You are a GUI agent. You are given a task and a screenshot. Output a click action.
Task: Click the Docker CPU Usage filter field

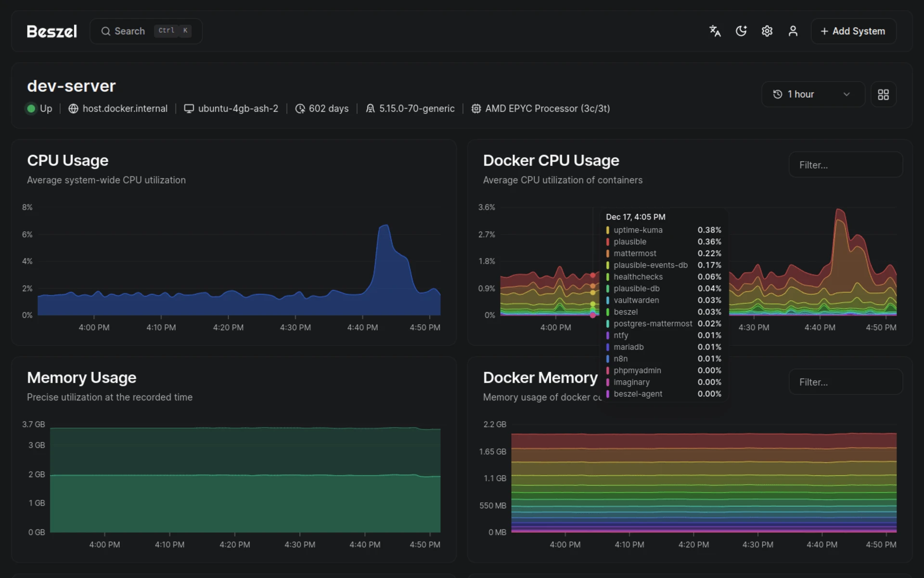click(846, 165)
